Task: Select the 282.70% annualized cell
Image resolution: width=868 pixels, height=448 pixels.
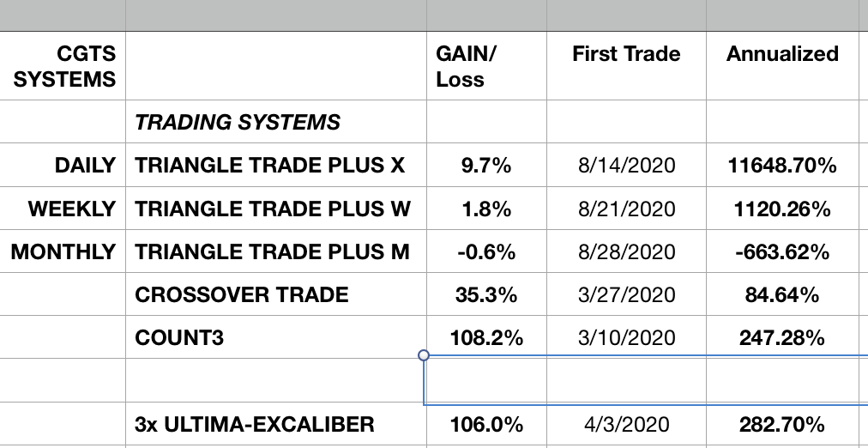Action: [782, 424]
